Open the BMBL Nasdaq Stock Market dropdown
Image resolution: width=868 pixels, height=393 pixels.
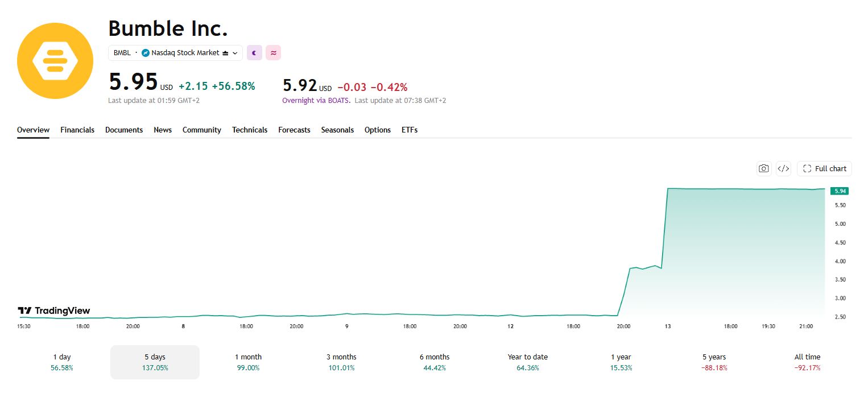pos(175,53)
